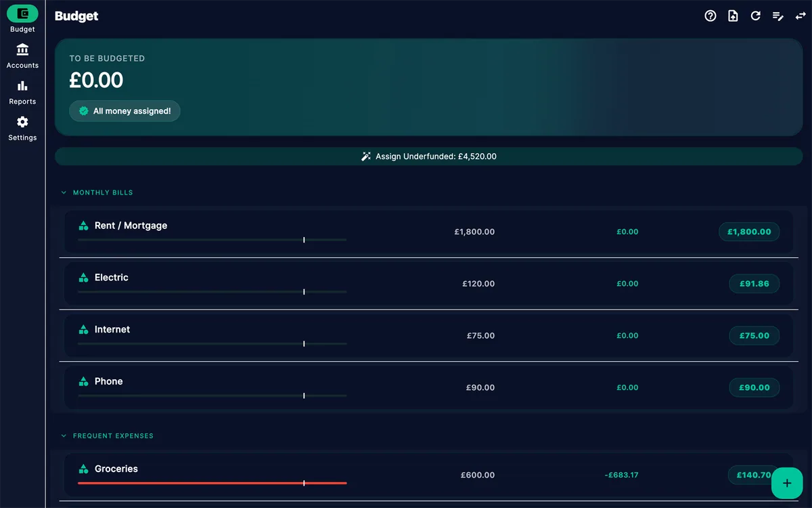Click the Budget page title

coord(76,16)
